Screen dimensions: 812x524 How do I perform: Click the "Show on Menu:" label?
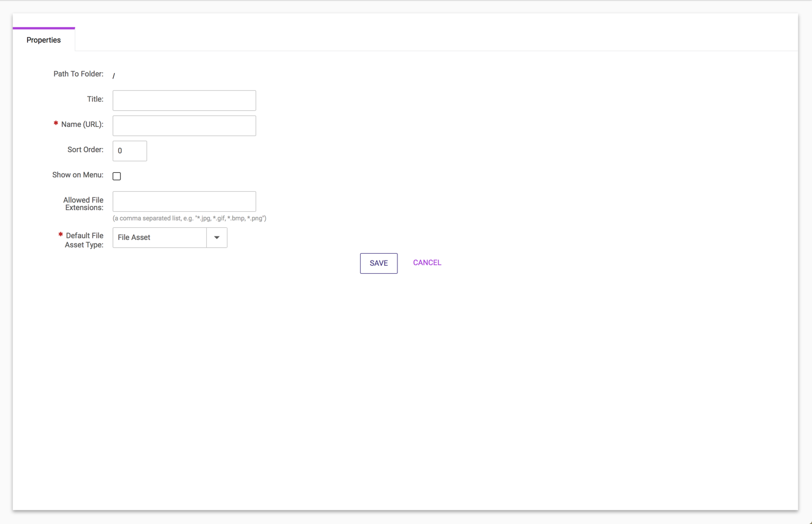(78, 175)
